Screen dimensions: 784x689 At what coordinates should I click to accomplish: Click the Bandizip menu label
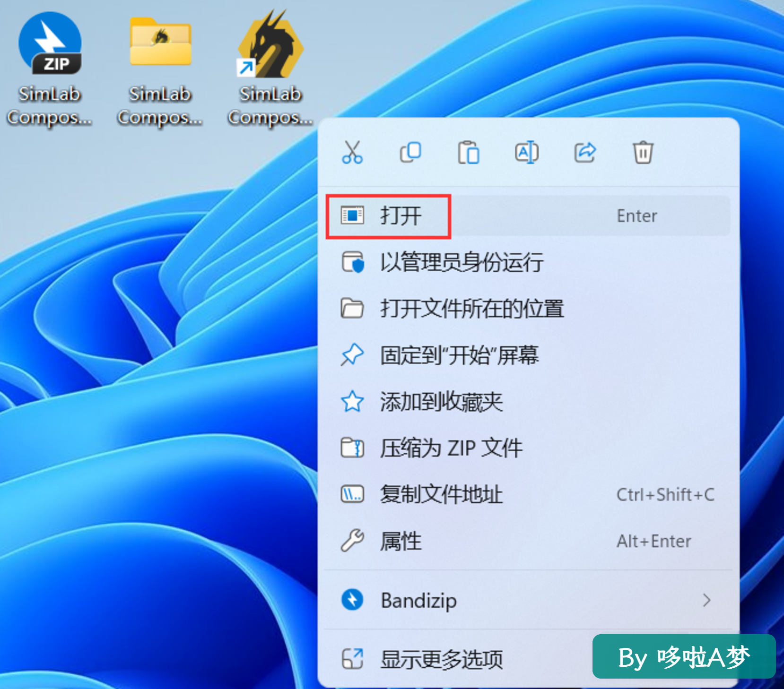click(x=419, y=601)
